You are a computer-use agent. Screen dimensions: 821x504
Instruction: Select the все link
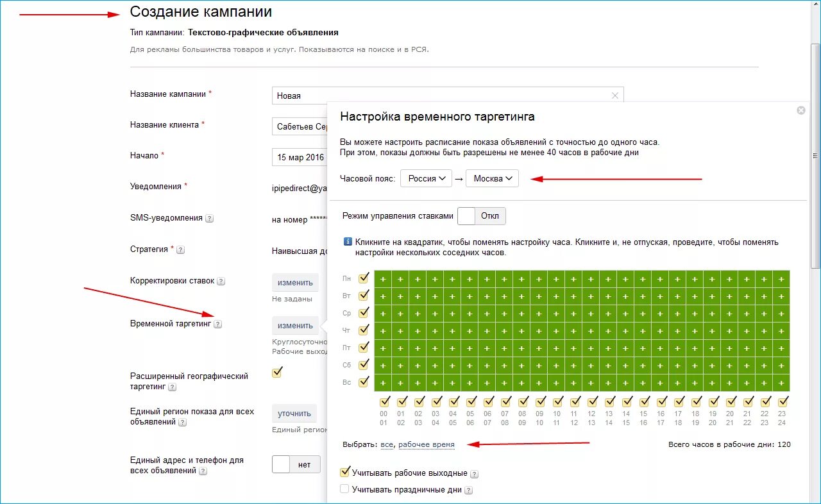(387, 444)
